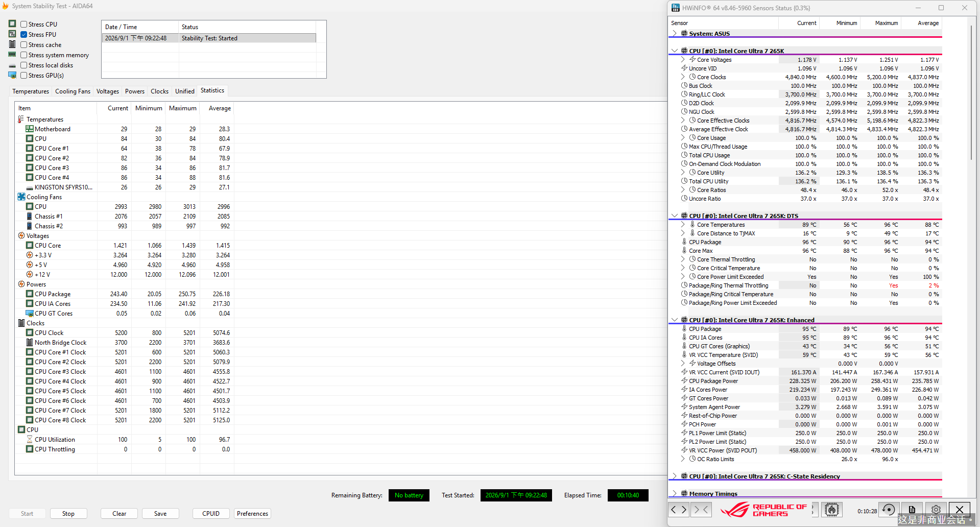Open the Unified tab

pyautogui.click(x=185, y=91)
